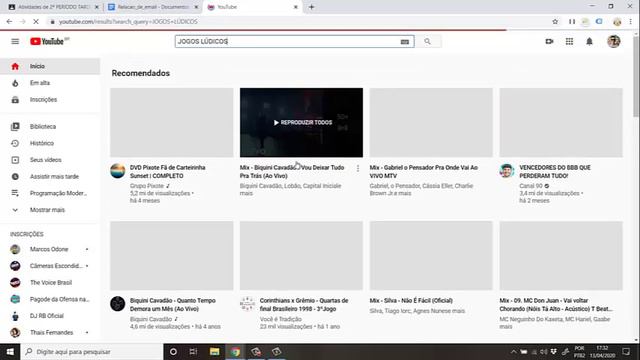The width and height of the screenshot is (640, 360).
Task: Open Programação Moder... playlist
Action: tap(50, 193)
